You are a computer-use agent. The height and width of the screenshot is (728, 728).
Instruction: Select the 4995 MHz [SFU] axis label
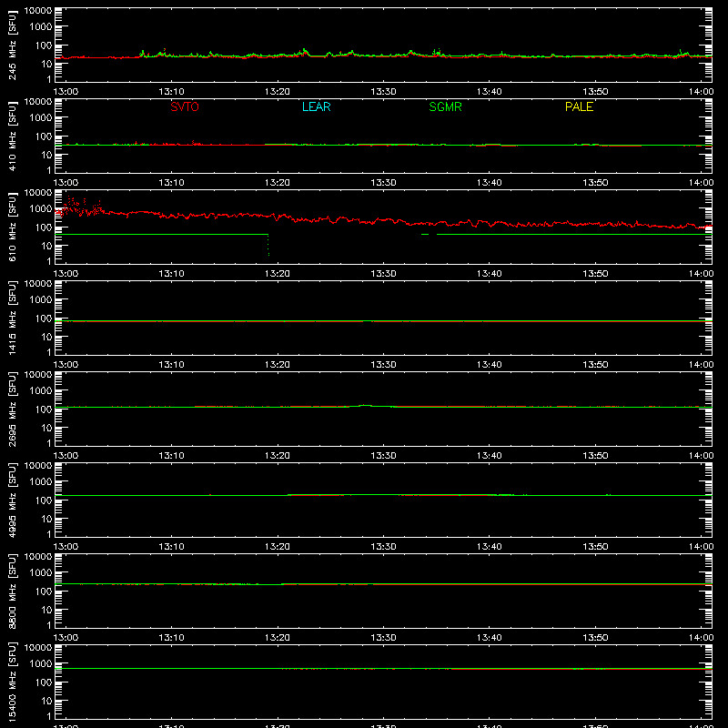[x=13, y=500]
